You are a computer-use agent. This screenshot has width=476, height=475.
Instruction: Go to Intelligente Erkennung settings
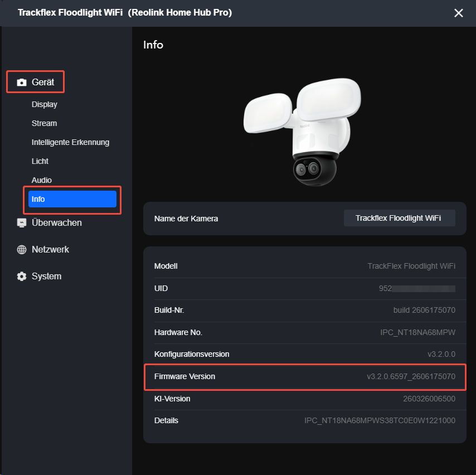point(70,142)
